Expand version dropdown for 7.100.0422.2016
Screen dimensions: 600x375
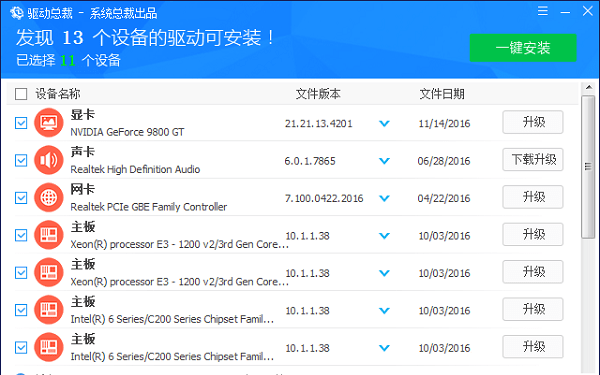pyautogui.click(x=384, y=198)
